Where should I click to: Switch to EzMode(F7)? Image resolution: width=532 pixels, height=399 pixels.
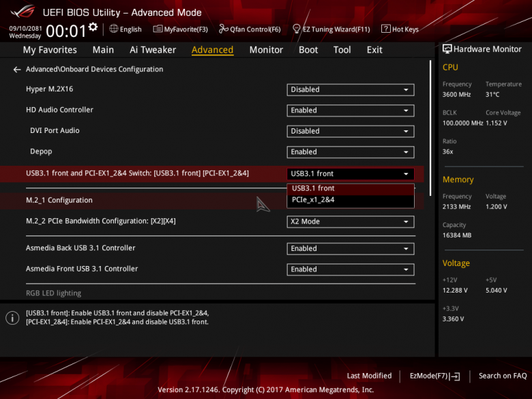pos(435,376)
